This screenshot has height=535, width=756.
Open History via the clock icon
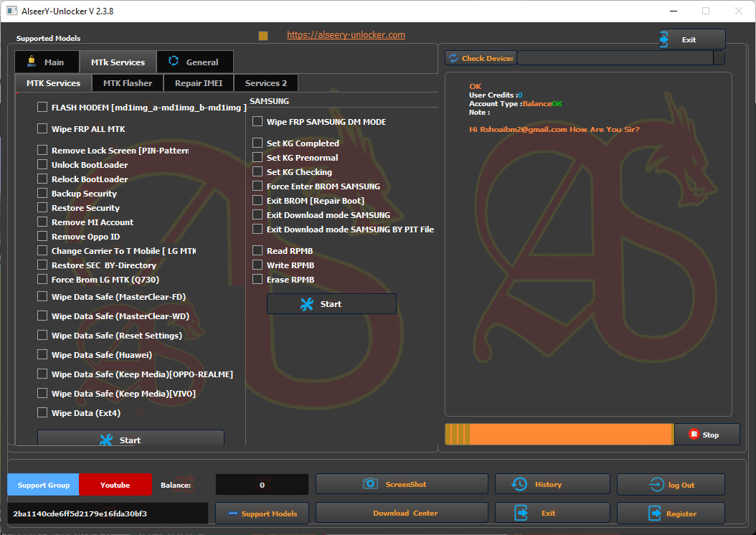(x=518, y=483)
